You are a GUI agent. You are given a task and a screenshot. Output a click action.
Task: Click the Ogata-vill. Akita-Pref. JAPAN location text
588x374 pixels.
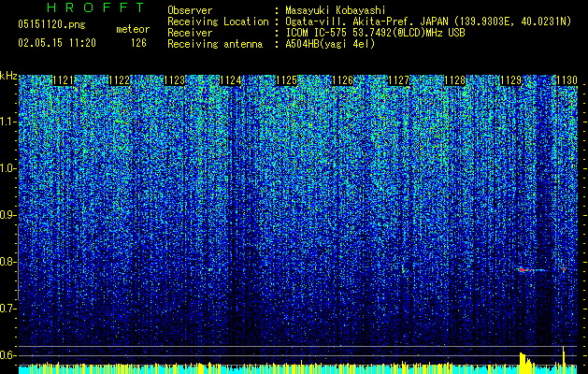pyautogui.click(x=428, y=22)
